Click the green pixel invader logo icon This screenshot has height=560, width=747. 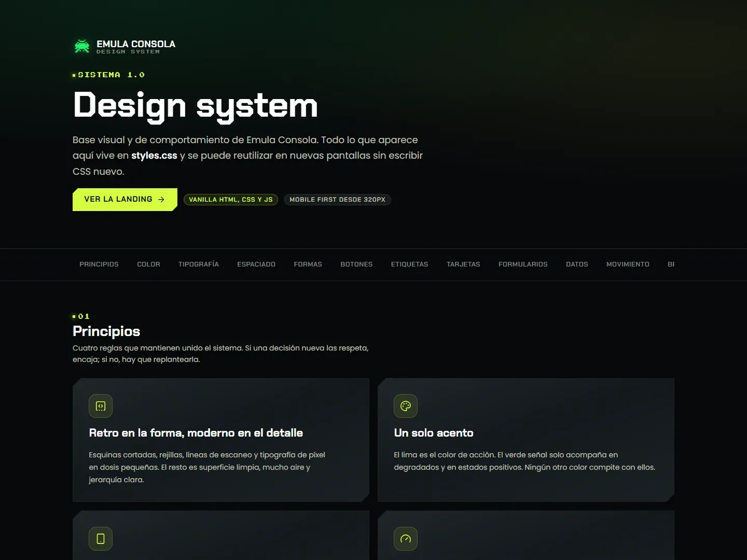[82, 46]
